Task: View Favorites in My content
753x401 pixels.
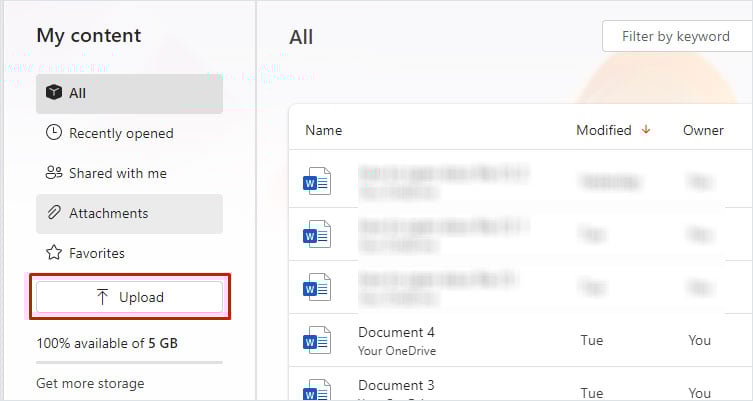Action: coord(129,253)
